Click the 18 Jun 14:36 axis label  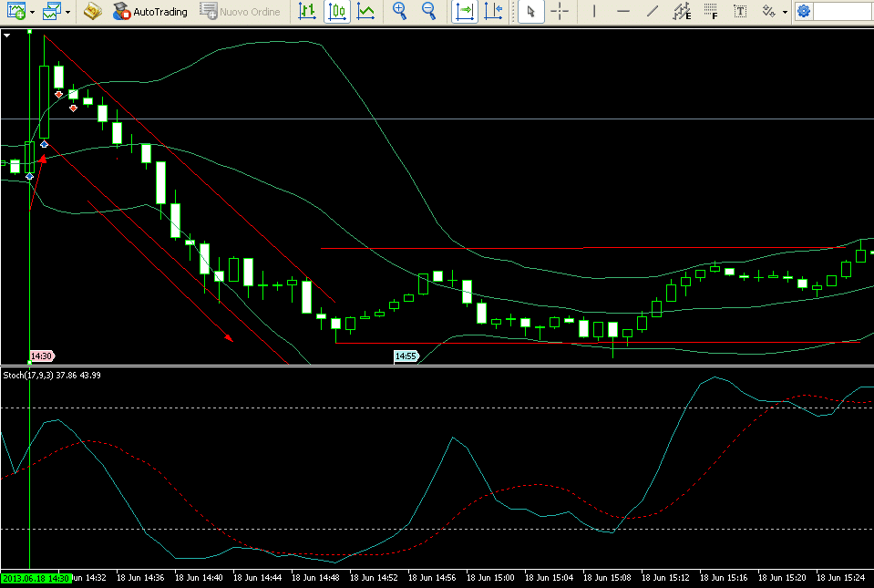tap(140, 578)
